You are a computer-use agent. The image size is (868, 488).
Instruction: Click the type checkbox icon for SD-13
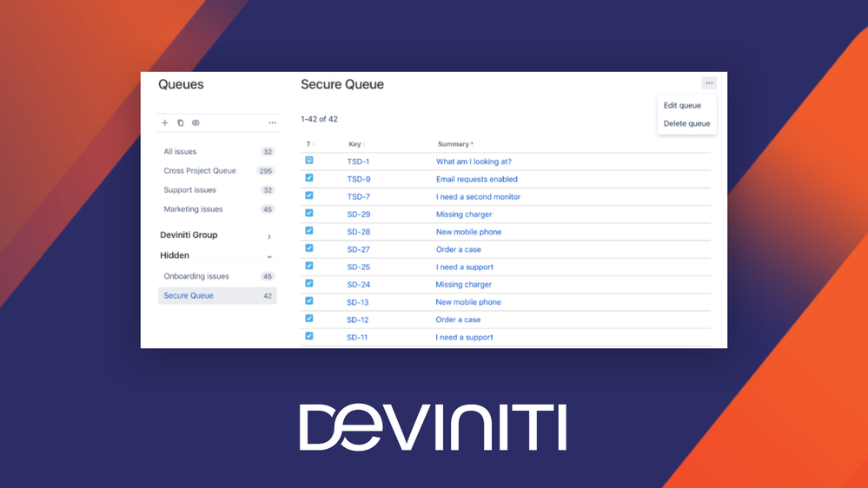point(309,301)
